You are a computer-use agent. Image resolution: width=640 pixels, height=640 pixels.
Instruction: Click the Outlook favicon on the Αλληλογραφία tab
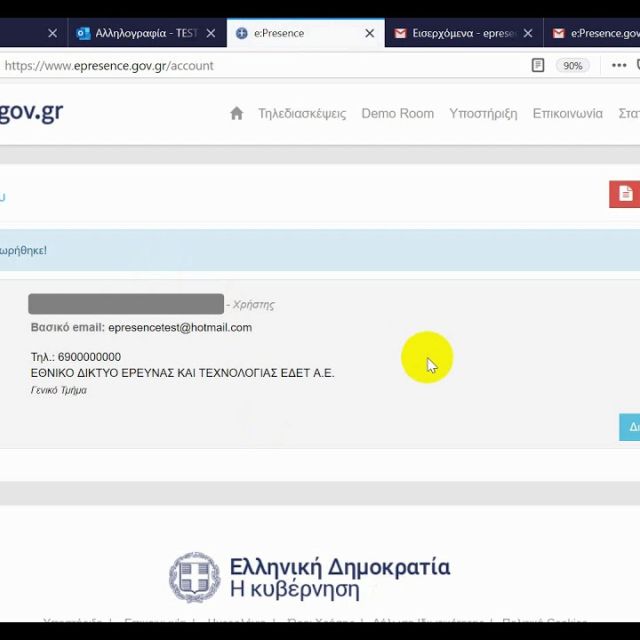click(83, 33)
